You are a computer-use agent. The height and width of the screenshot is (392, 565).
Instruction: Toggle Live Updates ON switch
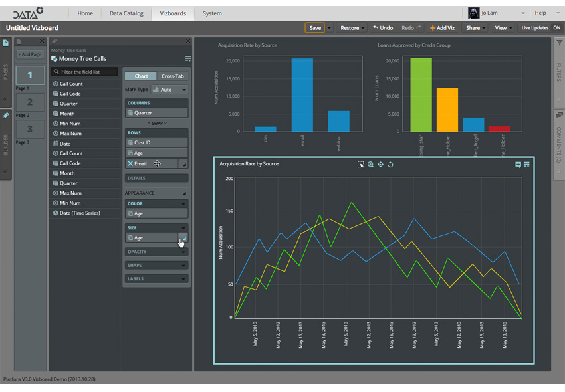coord(556,28)
